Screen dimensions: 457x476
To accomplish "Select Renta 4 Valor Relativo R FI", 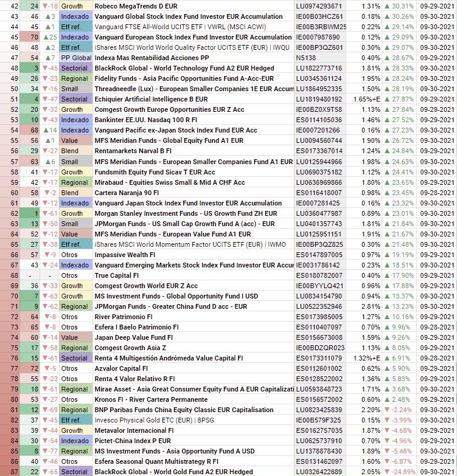I will coord(134,378).
